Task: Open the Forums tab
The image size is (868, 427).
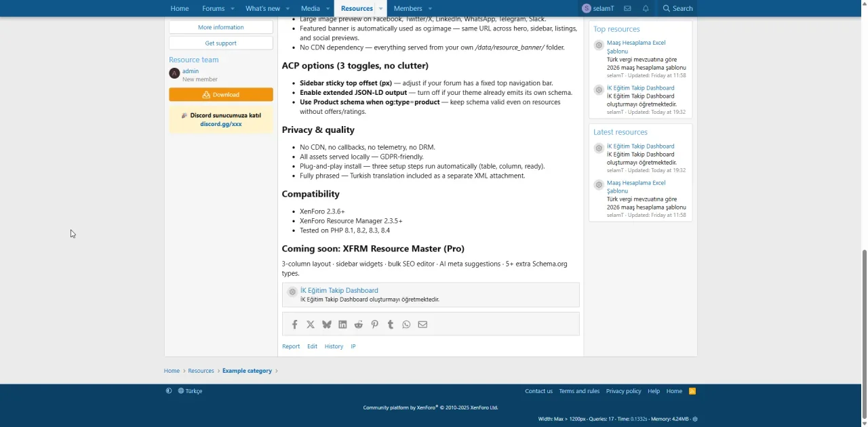Action: 213,8
